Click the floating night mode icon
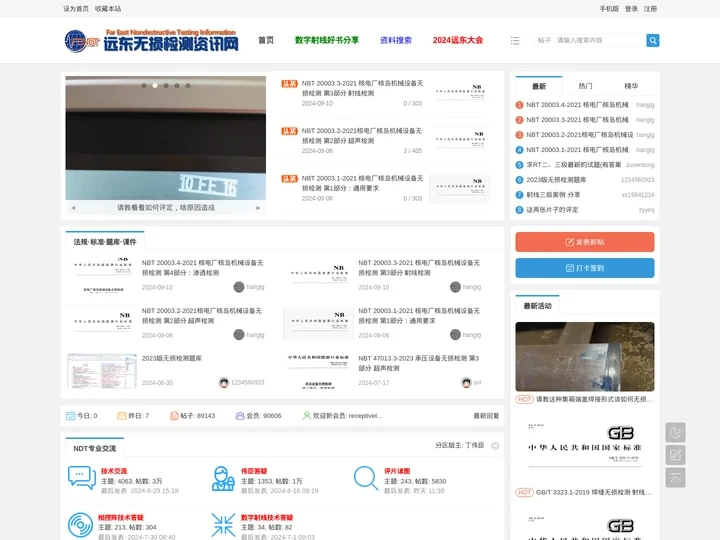Viewport: 720px width, 540px height. point(675,432)
